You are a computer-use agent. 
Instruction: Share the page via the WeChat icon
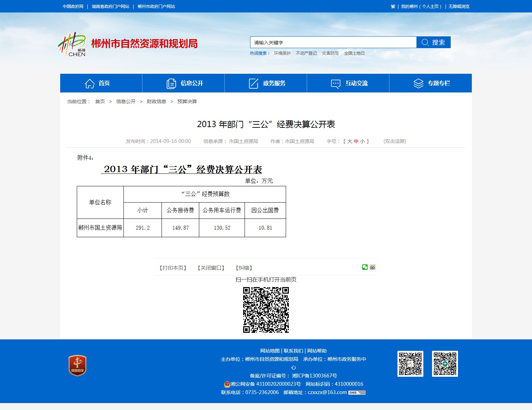pyautogui.click(x=365, y=267)
